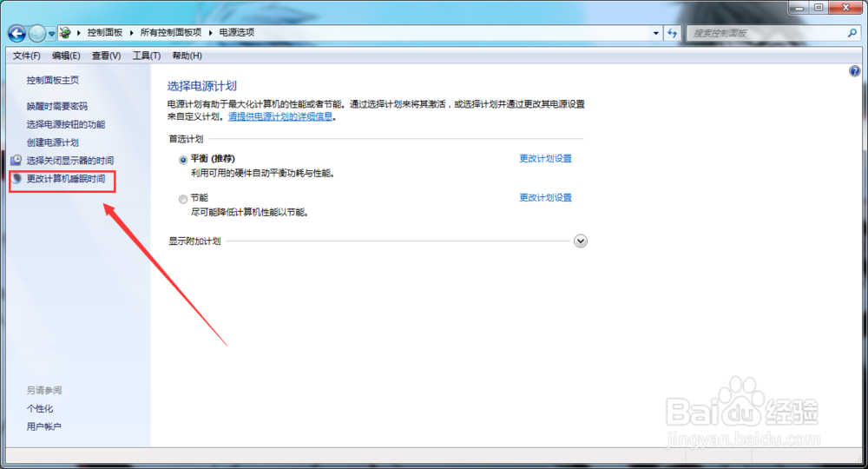
Task: Maximize the 电源选项 window
Action: coord(819,8)
